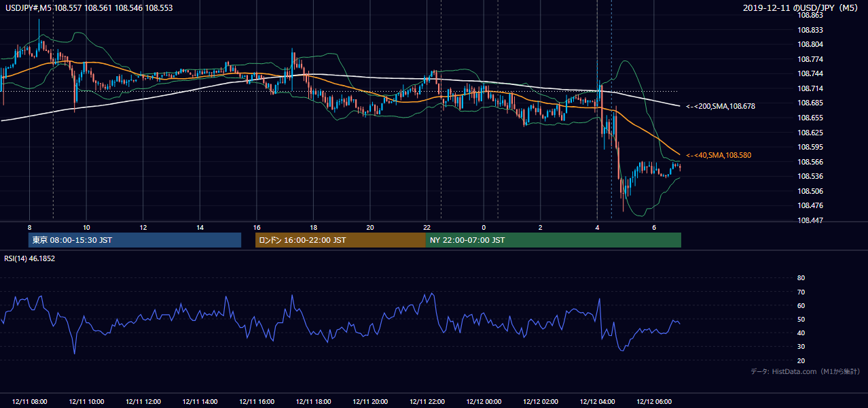The width and height of the screenshot is (868, 408).
Task: Click the hour label 6 under the price chart
Action: click(654, 227)
